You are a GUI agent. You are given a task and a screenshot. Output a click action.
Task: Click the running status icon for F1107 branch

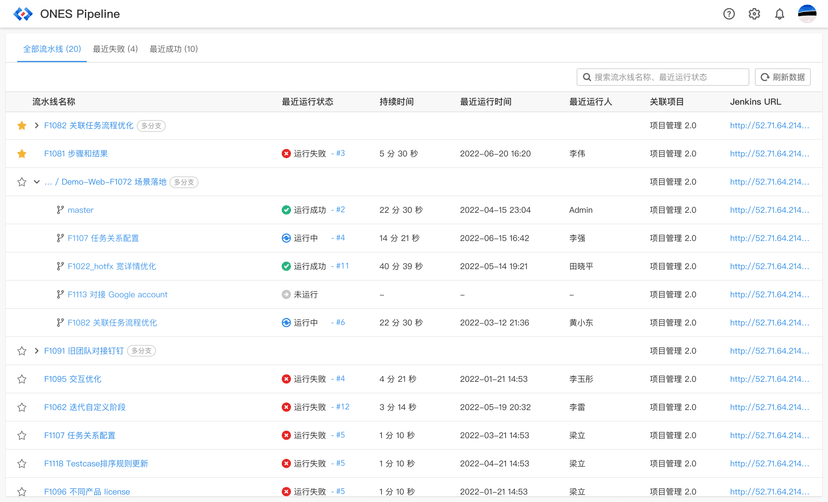pyautogui.click(x=286, y=239)
